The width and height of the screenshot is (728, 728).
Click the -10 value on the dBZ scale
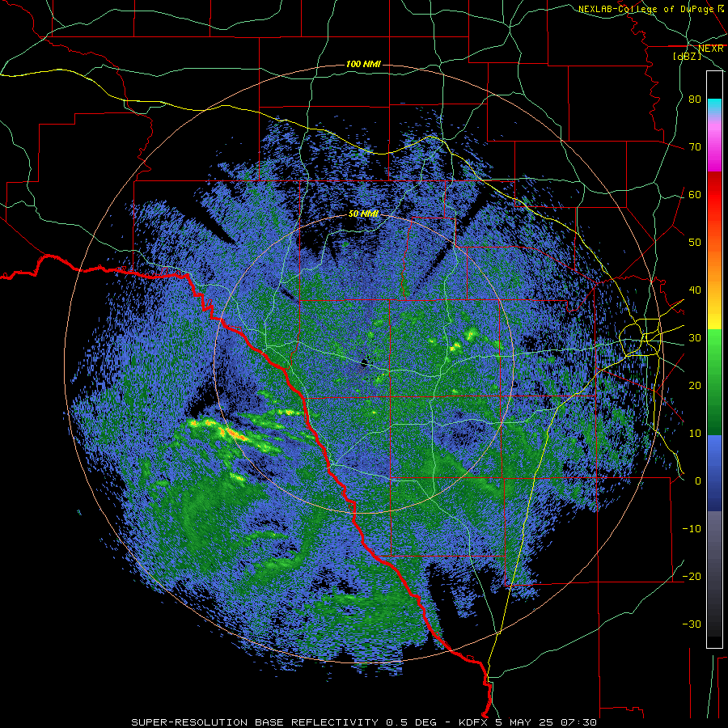pos(692,529)
